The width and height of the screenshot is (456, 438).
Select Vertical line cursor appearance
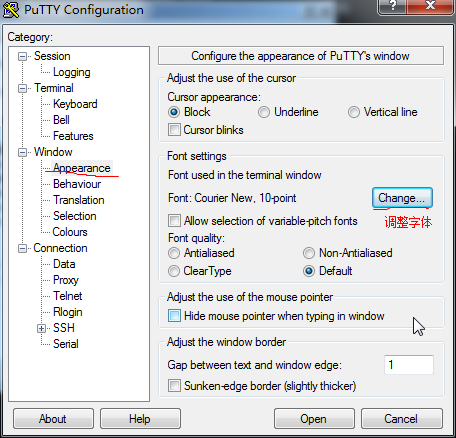coord(354,112)
